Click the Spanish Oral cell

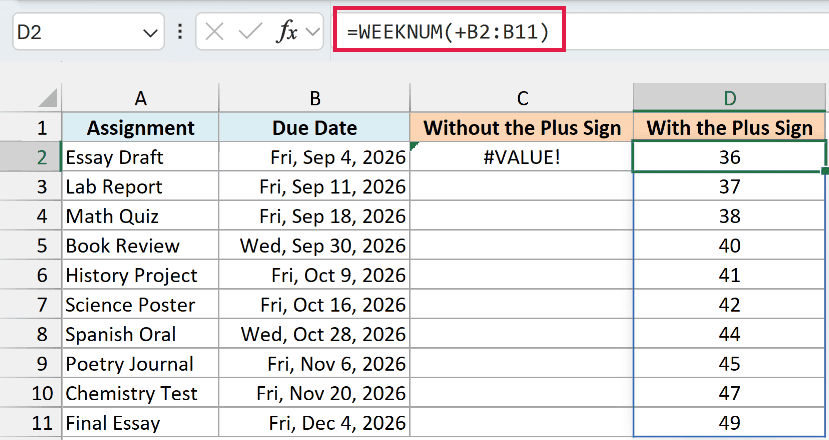140,334
